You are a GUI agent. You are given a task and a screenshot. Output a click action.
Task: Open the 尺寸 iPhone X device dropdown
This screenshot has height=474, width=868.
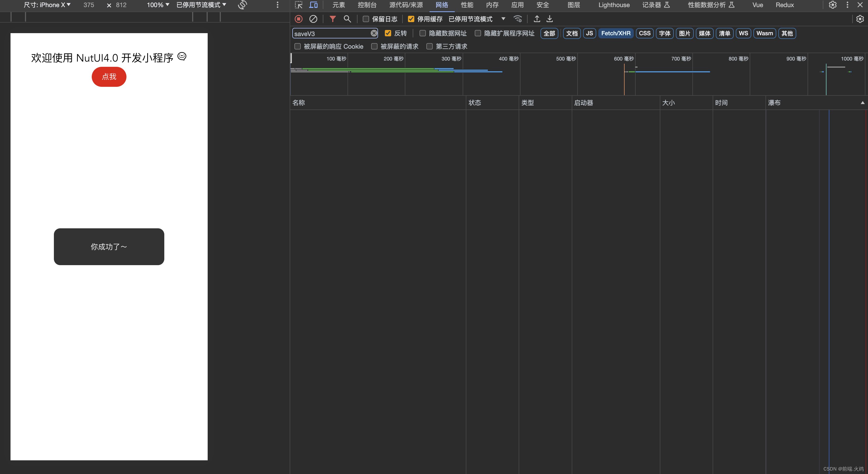pos(47,5)
